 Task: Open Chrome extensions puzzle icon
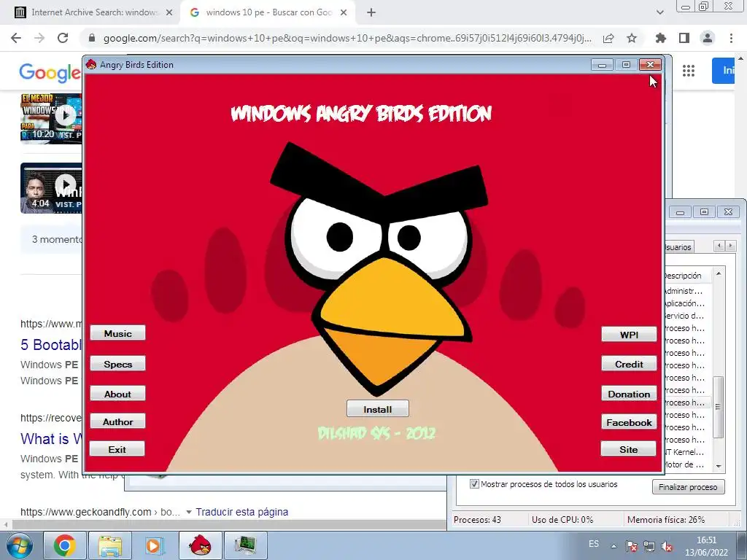coord(661,38)
